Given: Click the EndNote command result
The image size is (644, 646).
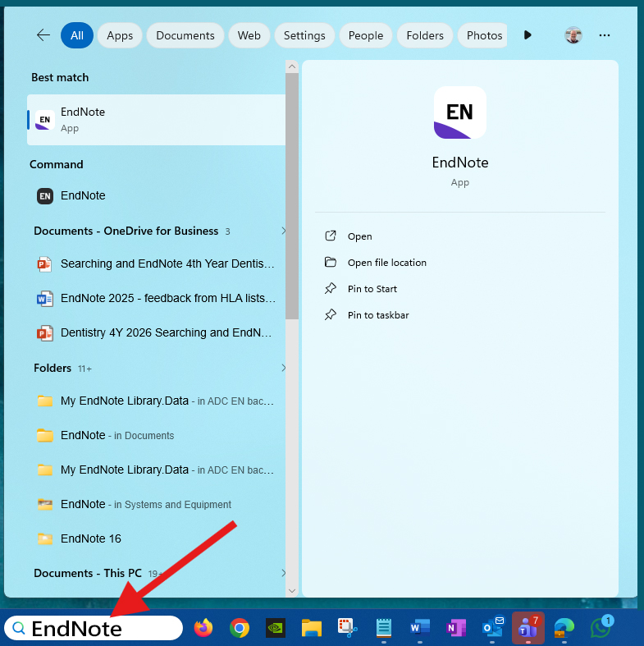Looking at the screenshot, I should click(x=156, y=195).
